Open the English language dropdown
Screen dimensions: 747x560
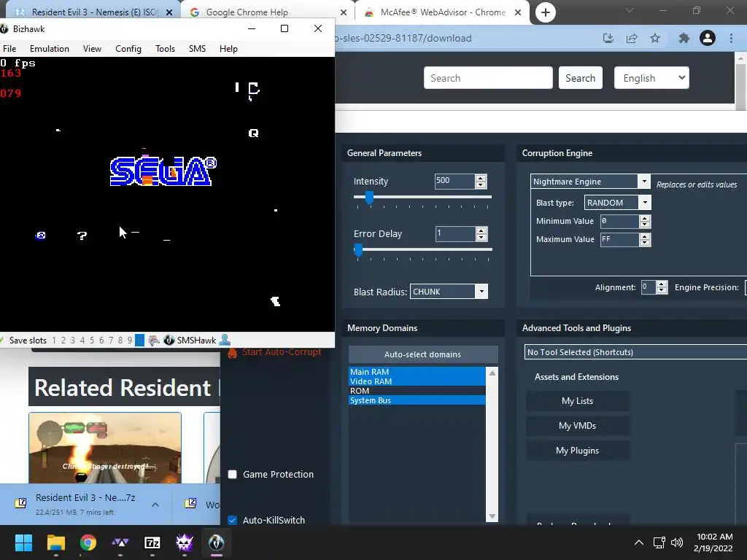[651, 78]
